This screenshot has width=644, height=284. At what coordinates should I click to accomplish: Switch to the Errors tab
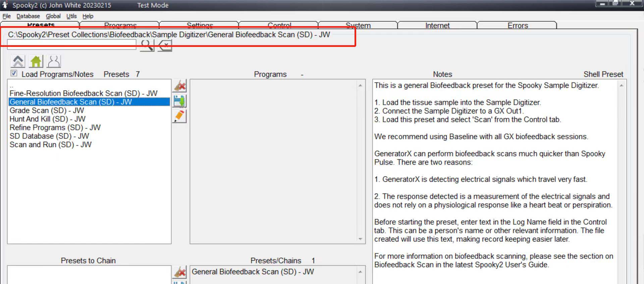coord(518,25)
